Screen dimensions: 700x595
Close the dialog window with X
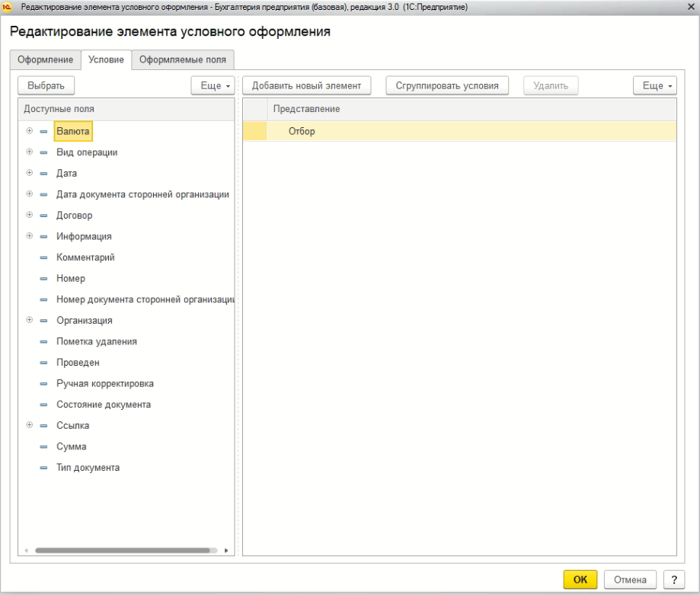coord(688,8)
